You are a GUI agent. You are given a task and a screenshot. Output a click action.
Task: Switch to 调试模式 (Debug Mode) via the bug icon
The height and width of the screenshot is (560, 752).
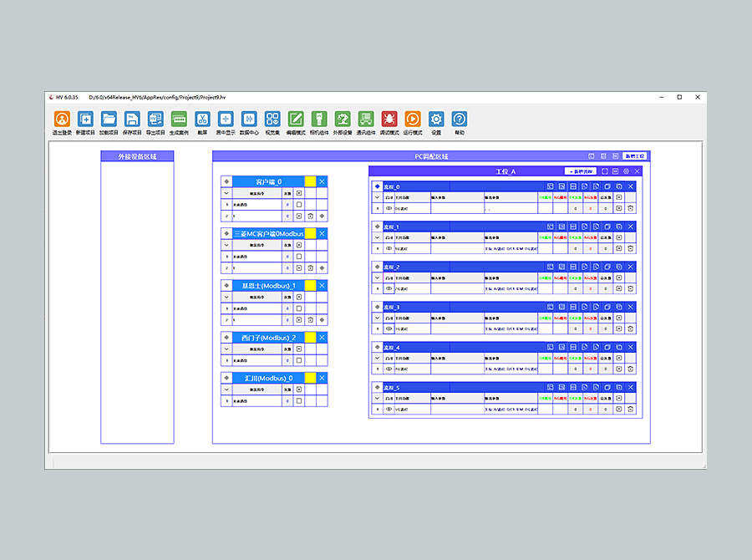point(389,120)
